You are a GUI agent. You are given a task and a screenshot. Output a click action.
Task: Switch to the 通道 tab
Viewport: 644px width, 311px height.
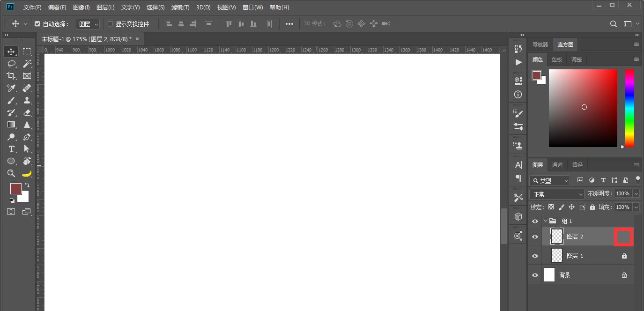(x=557, y=165)
